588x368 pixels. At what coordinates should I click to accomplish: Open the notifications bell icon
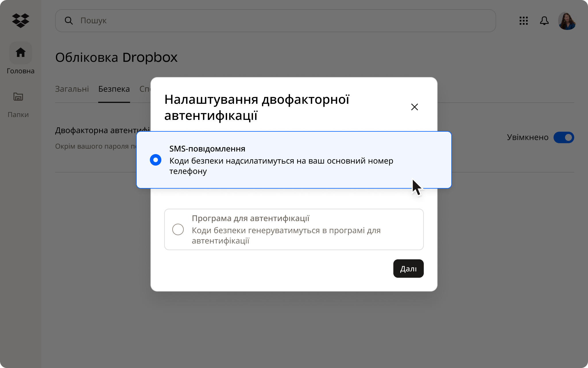pos(544,21)
